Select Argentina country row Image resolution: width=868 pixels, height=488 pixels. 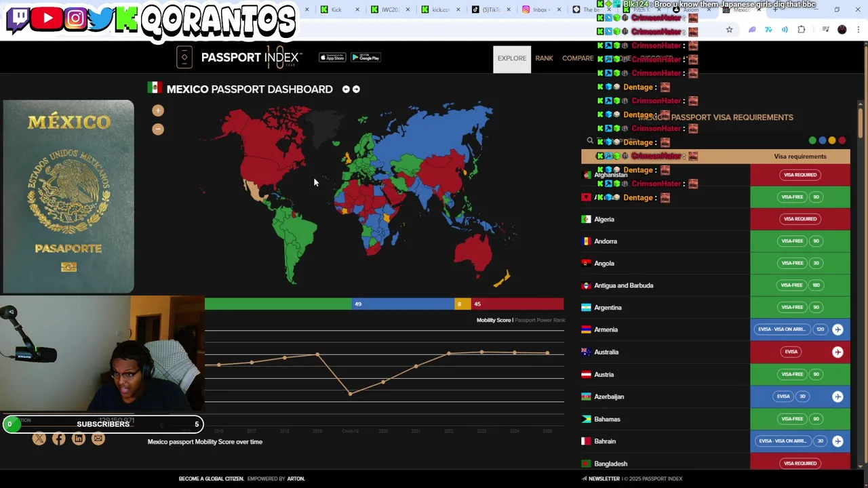click(715, 308)
